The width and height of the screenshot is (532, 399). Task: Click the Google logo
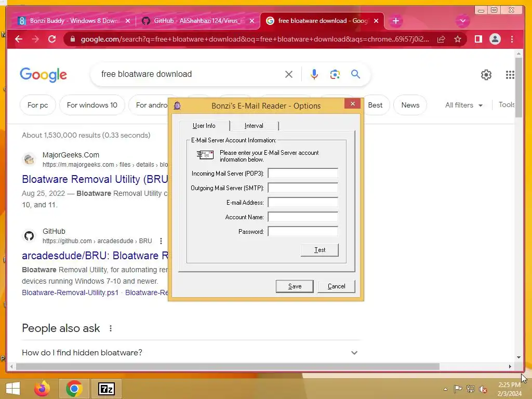point(44,75)
